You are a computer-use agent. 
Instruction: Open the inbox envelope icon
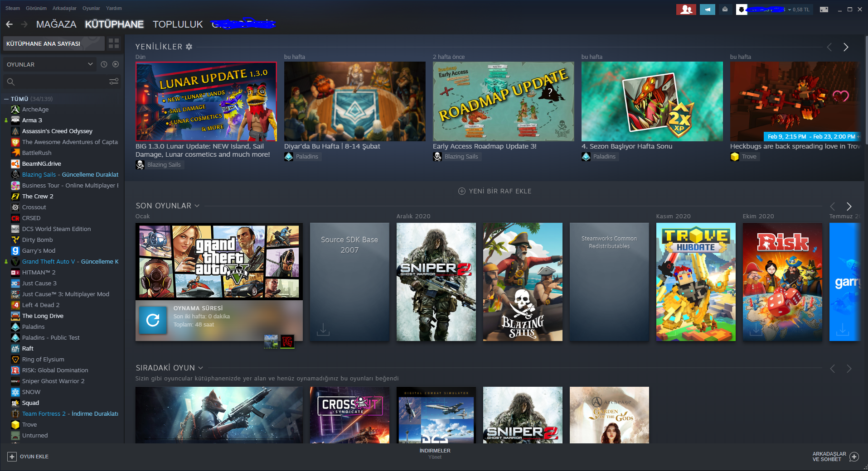pos(725,9)
